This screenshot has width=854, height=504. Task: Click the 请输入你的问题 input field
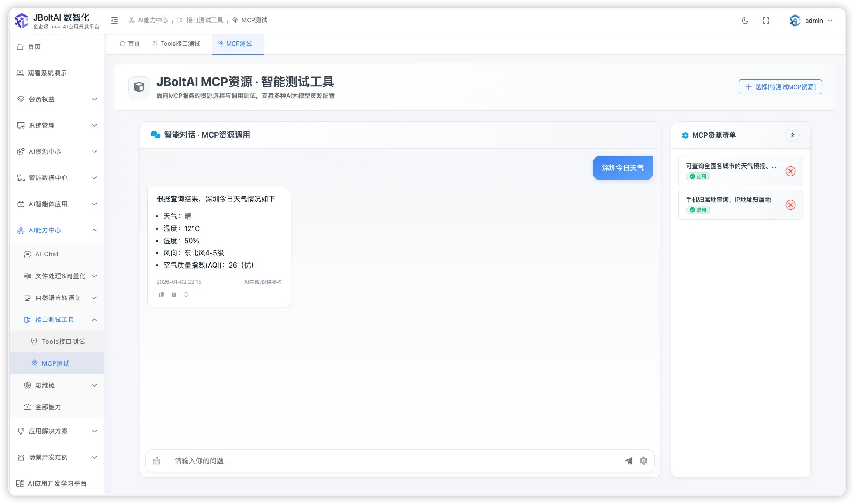[x=349, y=461]
